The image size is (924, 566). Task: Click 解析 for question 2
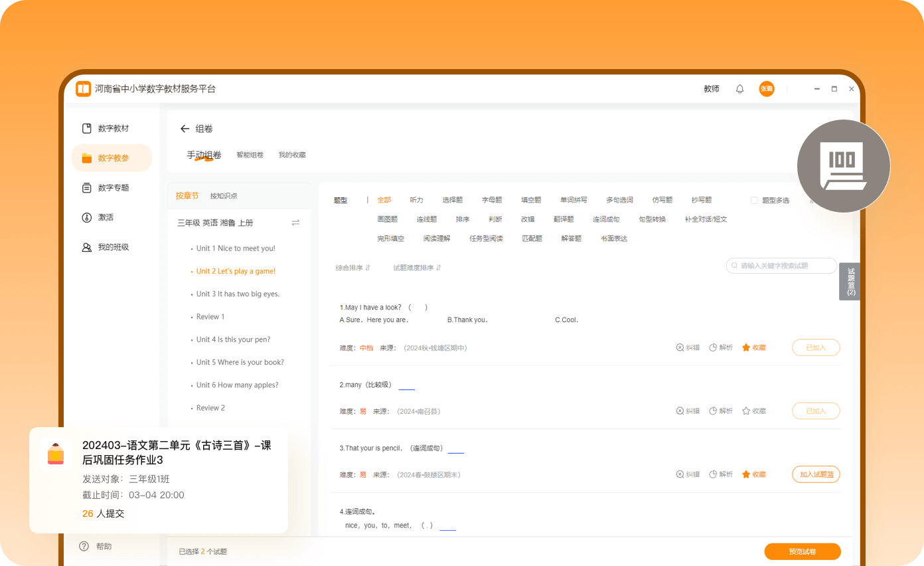(x=721, y=411)
